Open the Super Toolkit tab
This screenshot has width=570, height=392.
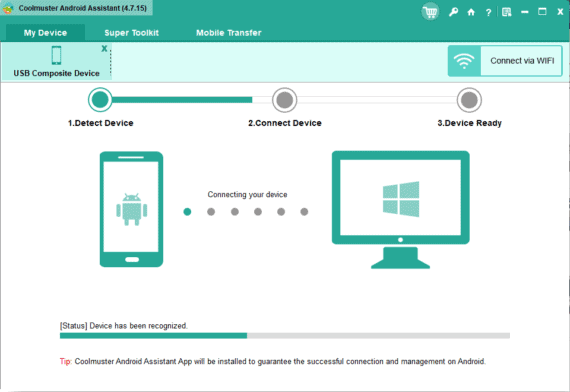coord(132,33)
